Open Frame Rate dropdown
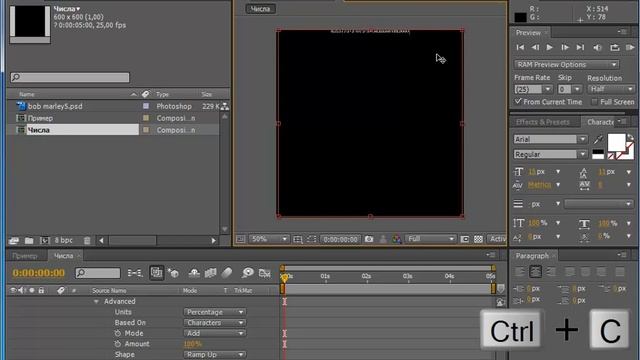The height and width of the screenshot is (360, 640). [x=548, y=89]
